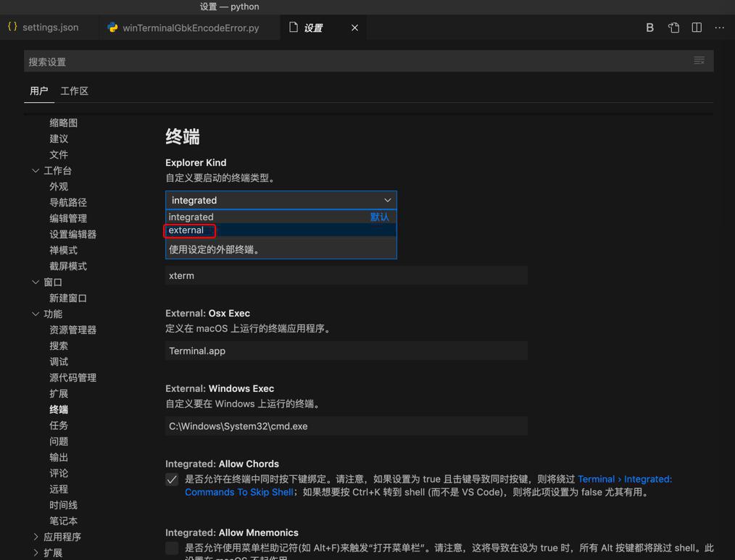The height and width of the screenshot is (560, 735).
Task: Toggle Integrated Allow Chords checkbox
Action: [x=172, y=480]
